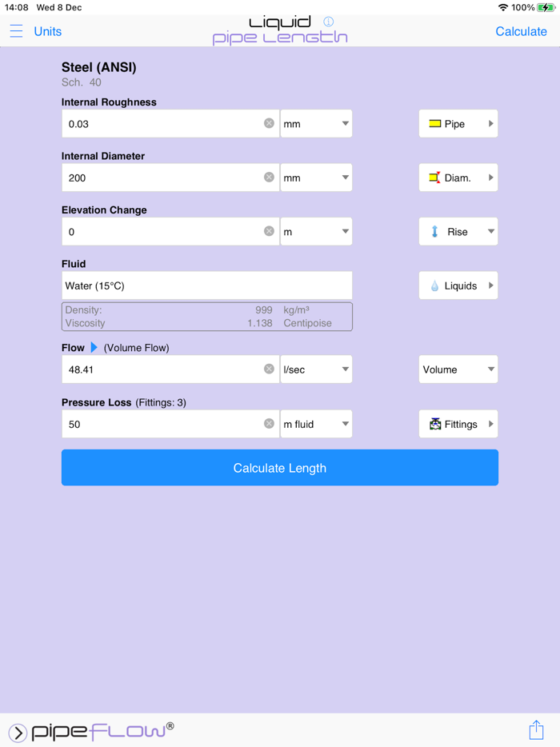Open the Fittings selector
This screenshot has height=747, width=560.
click(458, 424)
